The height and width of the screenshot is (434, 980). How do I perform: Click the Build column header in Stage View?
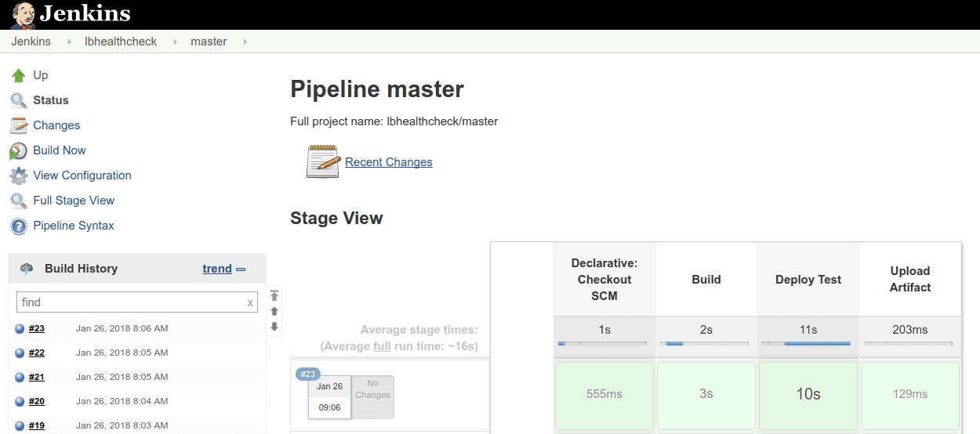tap(706, 280)
